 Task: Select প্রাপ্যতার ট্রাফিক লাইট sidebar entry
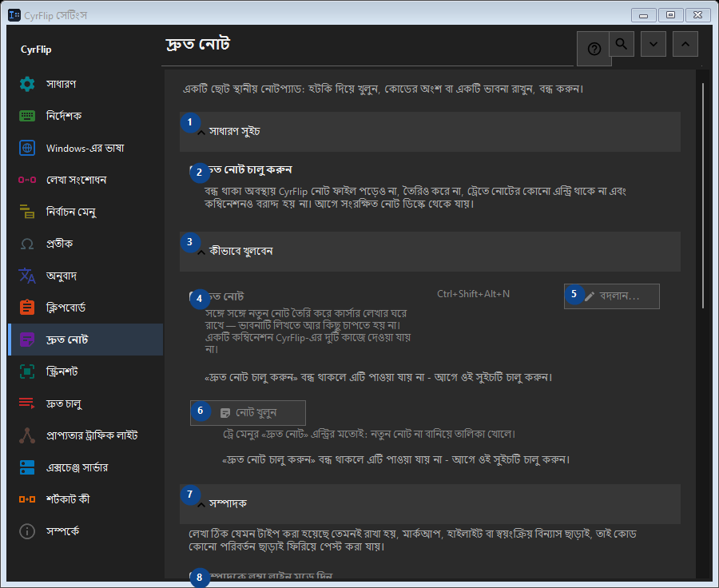85,435
